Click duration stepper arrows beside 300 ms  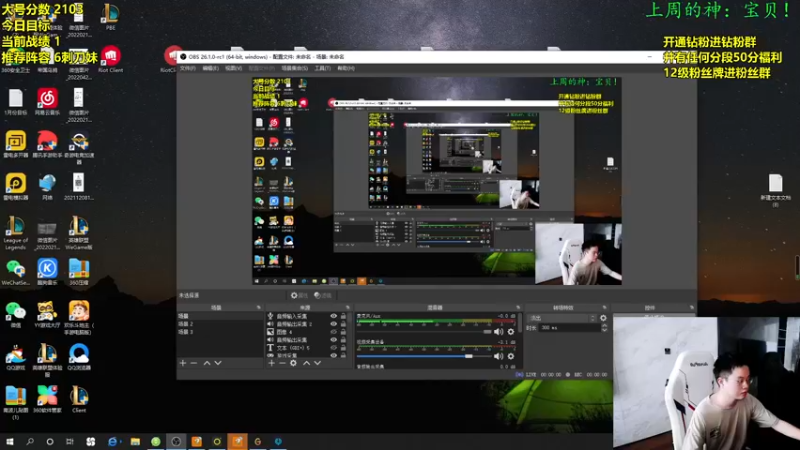pos(604,328)
